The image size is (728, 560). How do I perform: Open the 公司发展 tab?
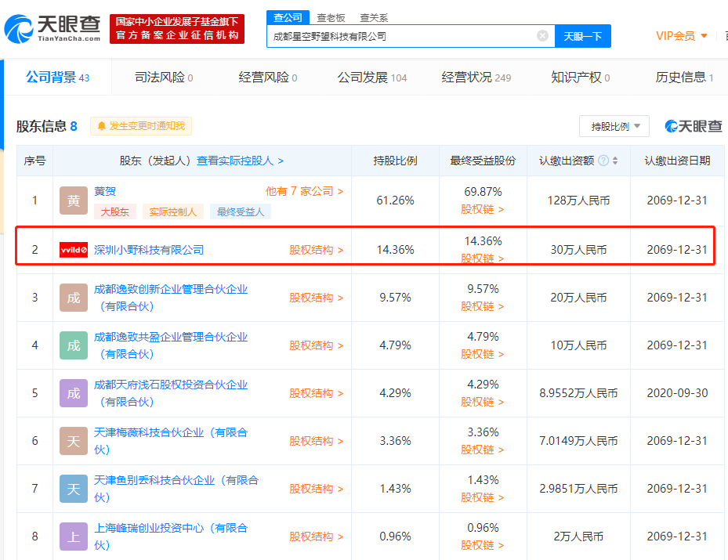[371, 78]
